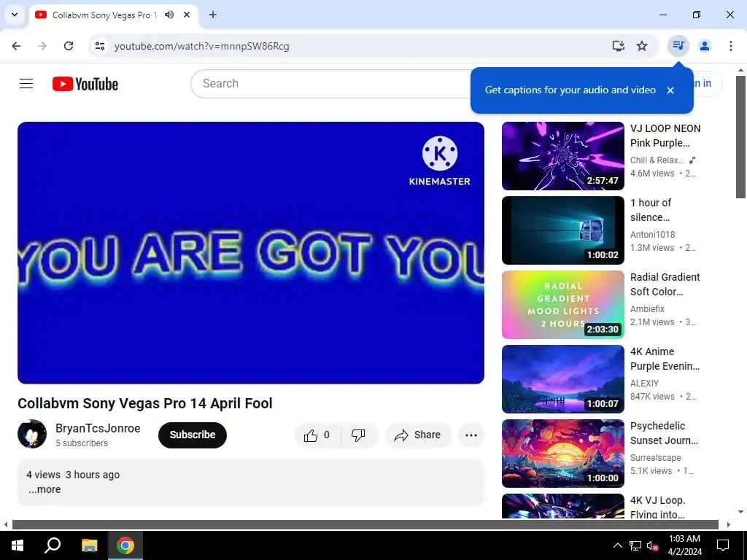Open the Antoni1018 channel name
747x560 pixels.
(x=653, y=234)
